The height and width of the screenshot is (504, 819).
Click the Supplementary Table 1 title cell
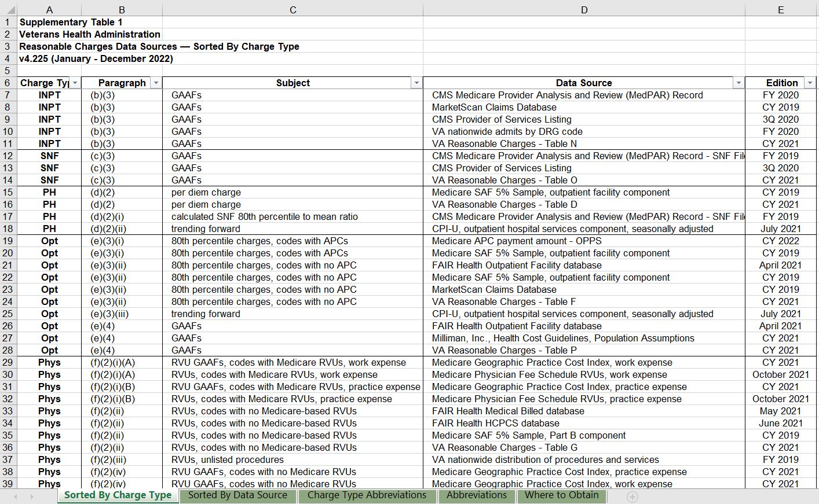pyautogui.click(x=71, y=22)
